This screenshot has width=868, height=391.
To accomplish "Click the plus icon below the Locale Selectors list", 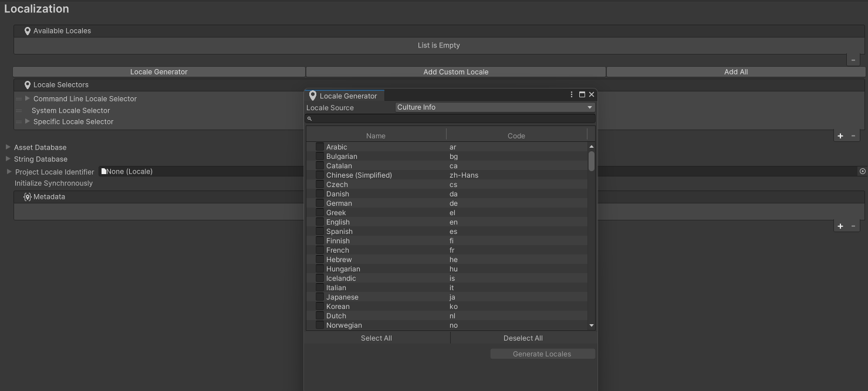I will coord(840,135).
